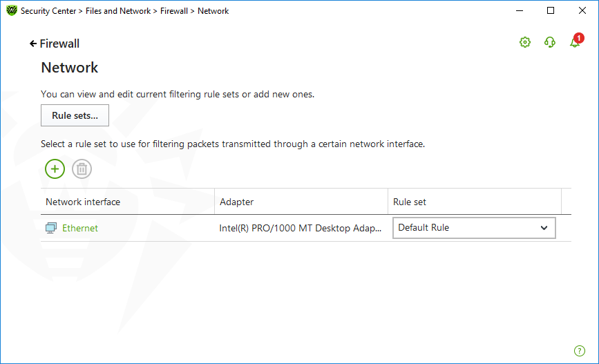Open the Rule sets dialog
The width and height of the screenshot is (599, 364).
75,115
